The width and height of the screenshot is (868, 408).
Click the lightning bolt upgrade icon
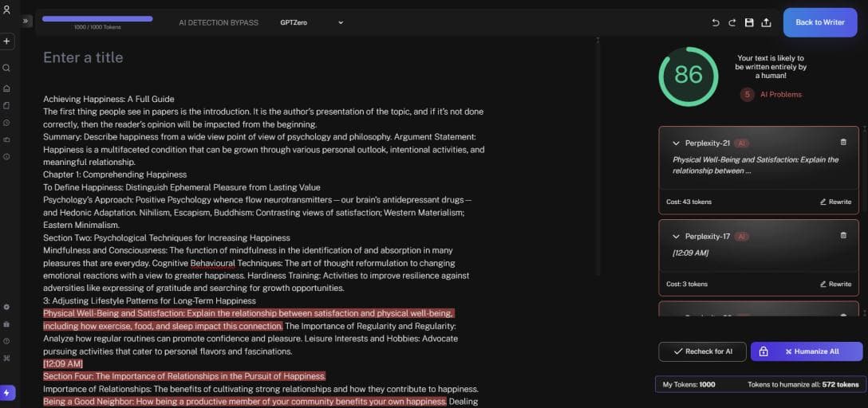pyautogui.click(x=6, y=393)
